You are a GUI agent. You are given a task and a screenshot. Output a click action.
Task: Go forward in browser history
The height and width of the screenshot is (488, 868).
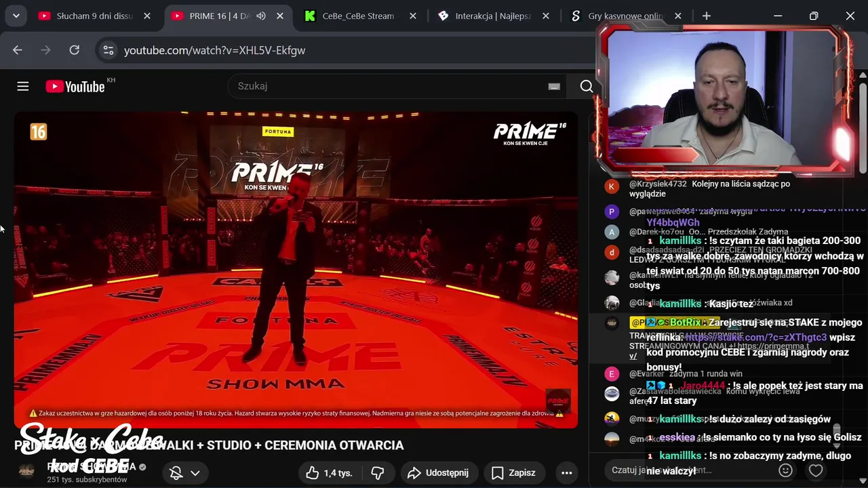click(x=46, y=50)
